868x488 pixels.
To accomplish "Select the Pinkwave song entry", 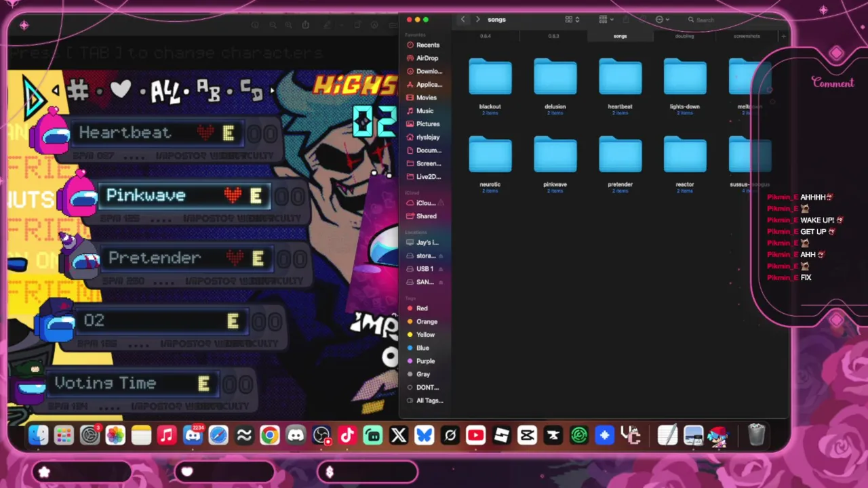I will [x=183, y=196].
